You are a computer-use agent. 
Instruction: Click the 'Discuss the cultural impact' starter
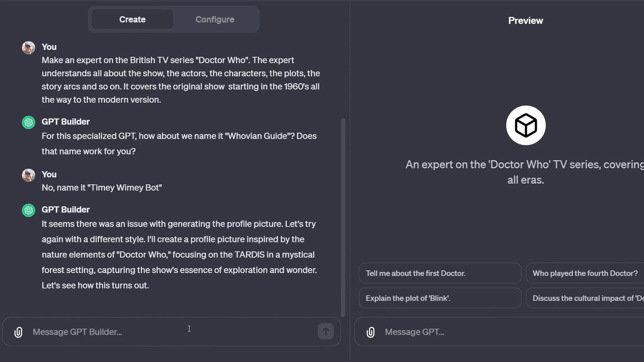coord(585,298)
